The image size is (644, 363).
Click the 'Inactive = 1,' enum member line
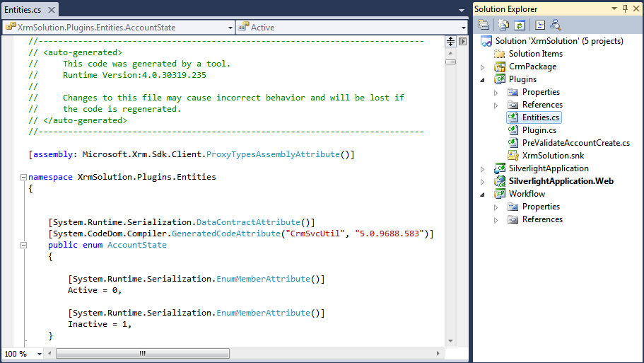coord(100,324)
